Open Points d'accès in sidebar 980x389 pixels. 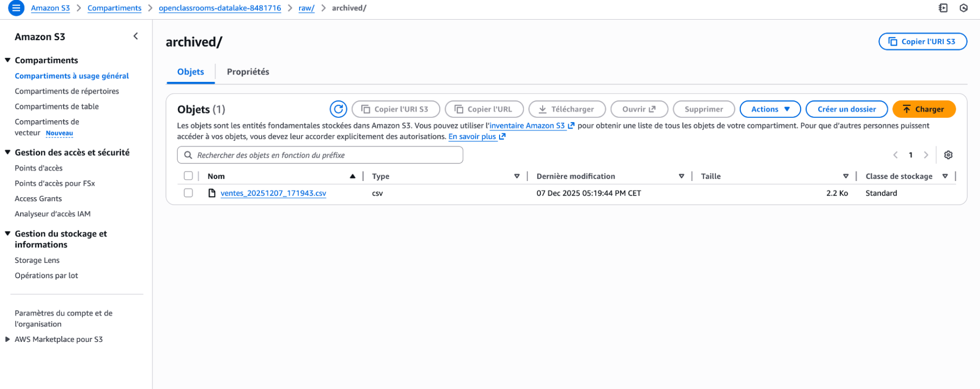(39, 168)
